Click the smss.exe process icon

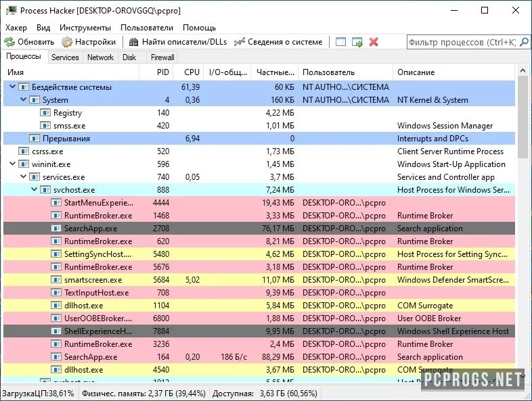pyautogui.click(x=45, y=125)
